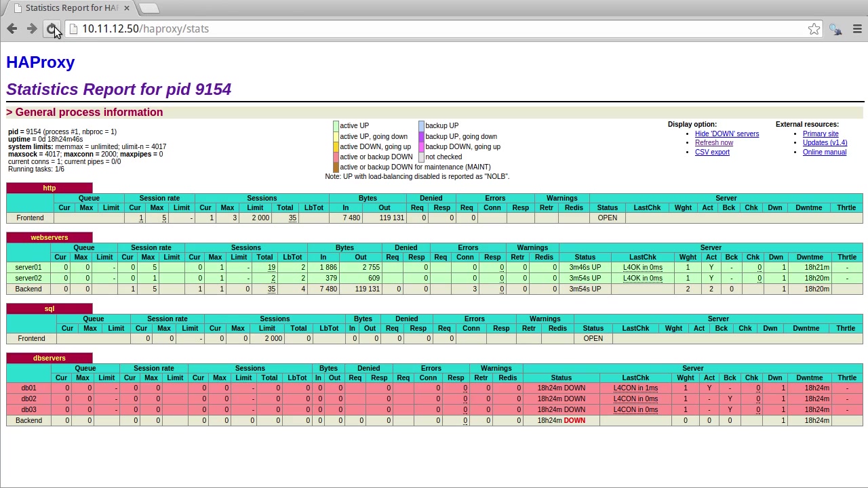
Task: Click 3m46s UP status for server01
Action: click(585, 268)
